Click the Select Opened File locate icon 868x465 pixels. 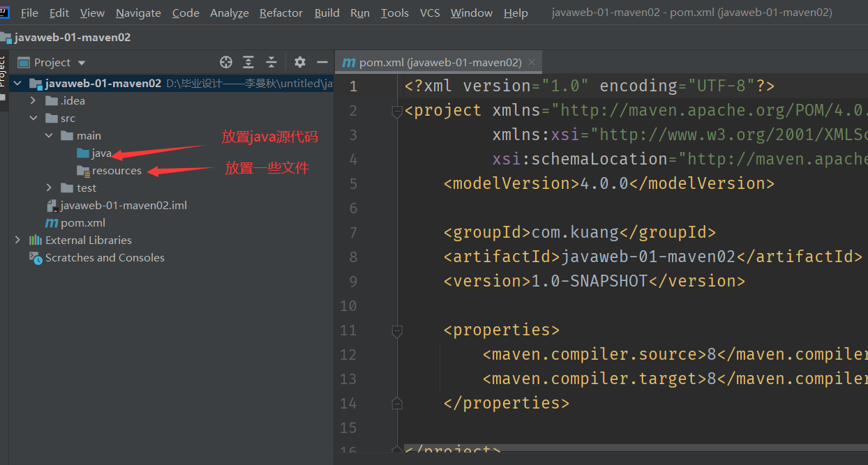pos(226,62)
